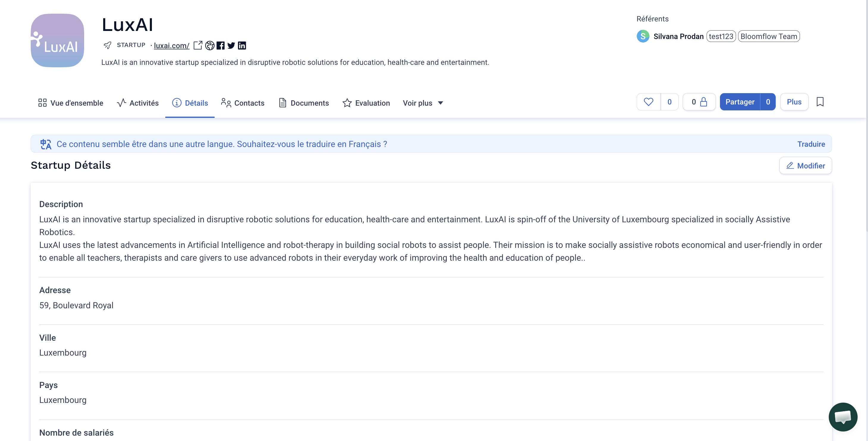Screen dimensions: 868x441
Task: Click referent name Silvana Prodan
Action: tap(679, 36)
